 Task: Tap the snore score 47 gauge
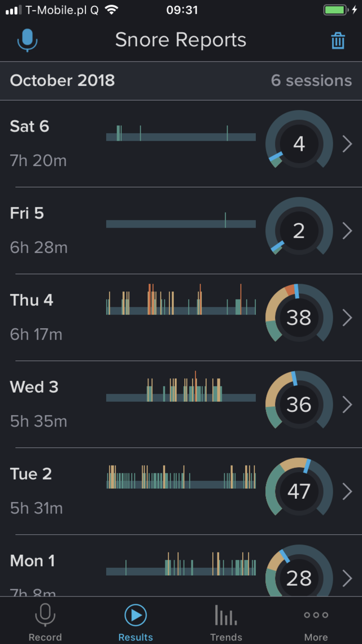click(x=299, y=491)
